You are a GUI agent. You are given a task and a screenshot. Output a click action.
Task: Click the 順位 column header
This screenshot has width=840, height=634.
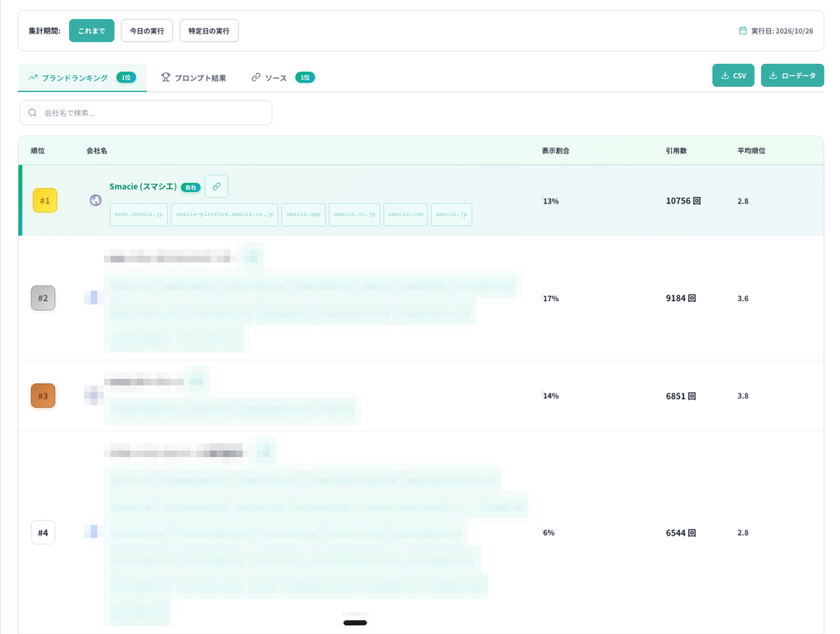(x=38, y=150)
